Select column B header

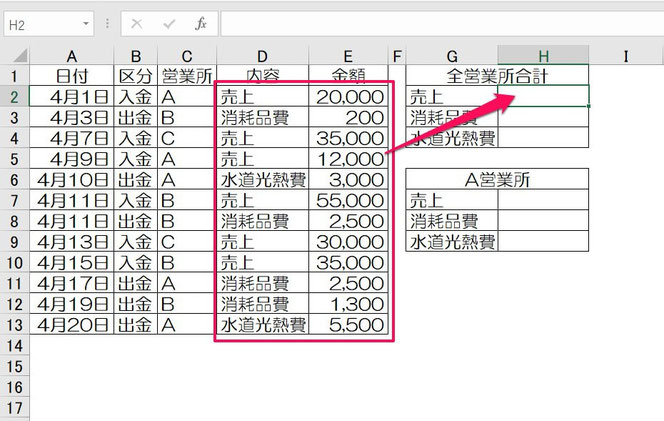click(136, 55)
